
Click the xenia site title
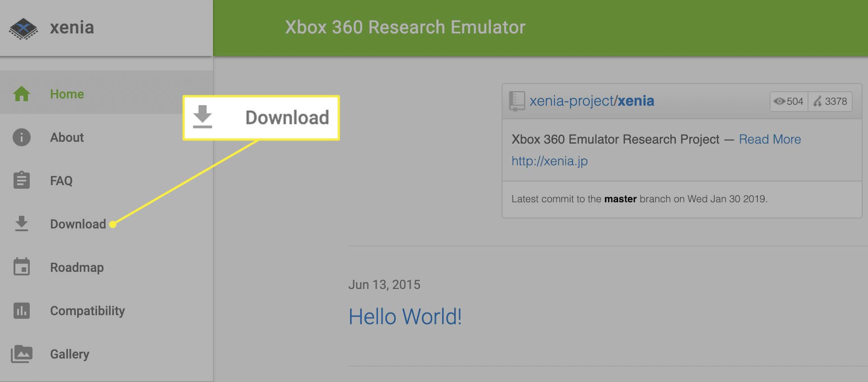(72, 28)
